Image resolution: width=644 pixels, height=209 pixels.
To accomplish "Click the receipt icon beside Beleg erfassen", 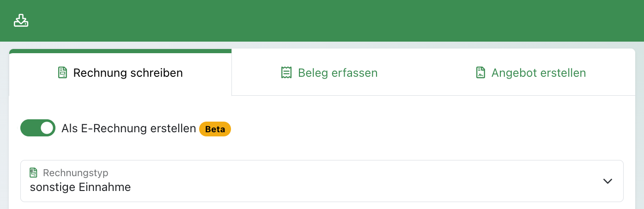I will coord(286,73).
